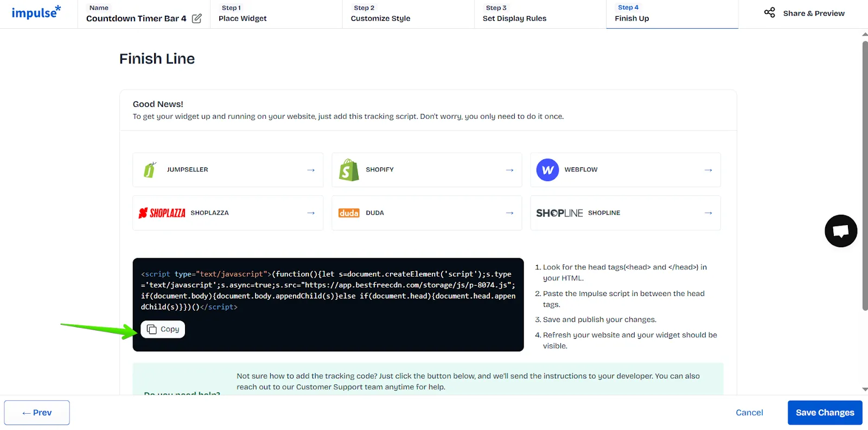Open the chat support bubble
Screen dimensions: 868x430
coord(841,231)
